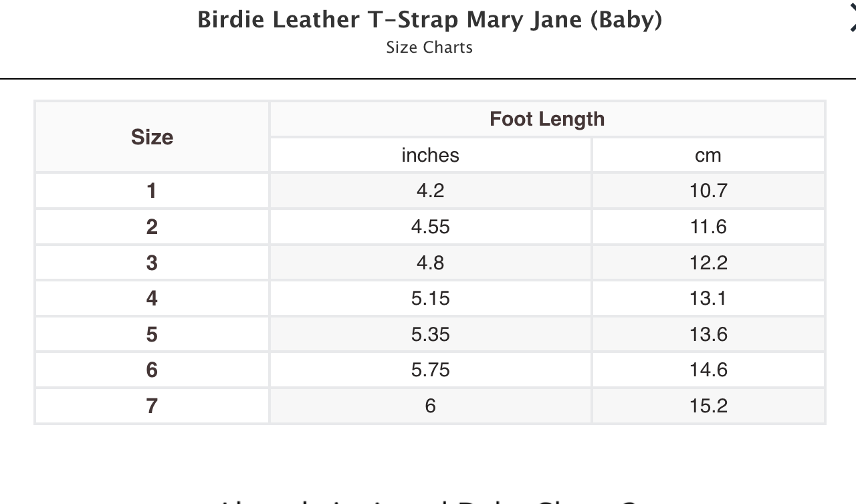
Task: Select the 4.2 inches cell
Action: [430, 191]
